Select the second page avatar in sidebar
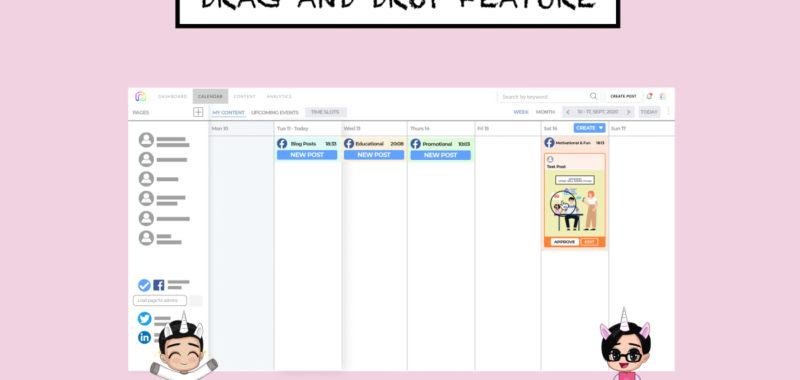Viewport: 800px width, 380px height. [146, 160]
